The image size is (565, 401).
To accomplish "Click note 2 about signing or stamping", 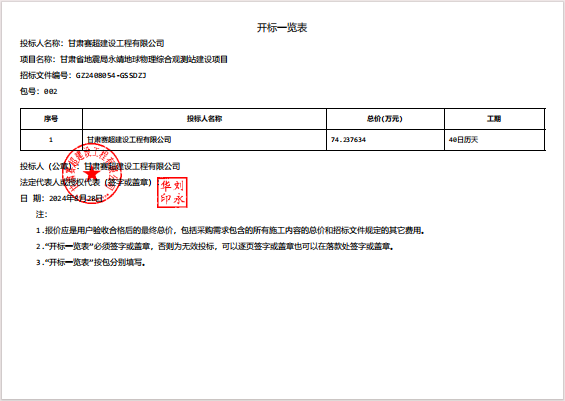I will 215,247.
